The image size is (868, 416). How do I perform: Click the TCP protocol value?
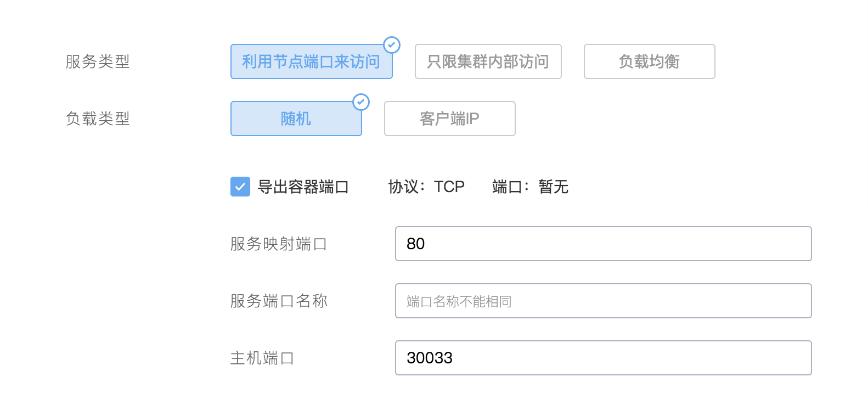(x=449, y=187)
